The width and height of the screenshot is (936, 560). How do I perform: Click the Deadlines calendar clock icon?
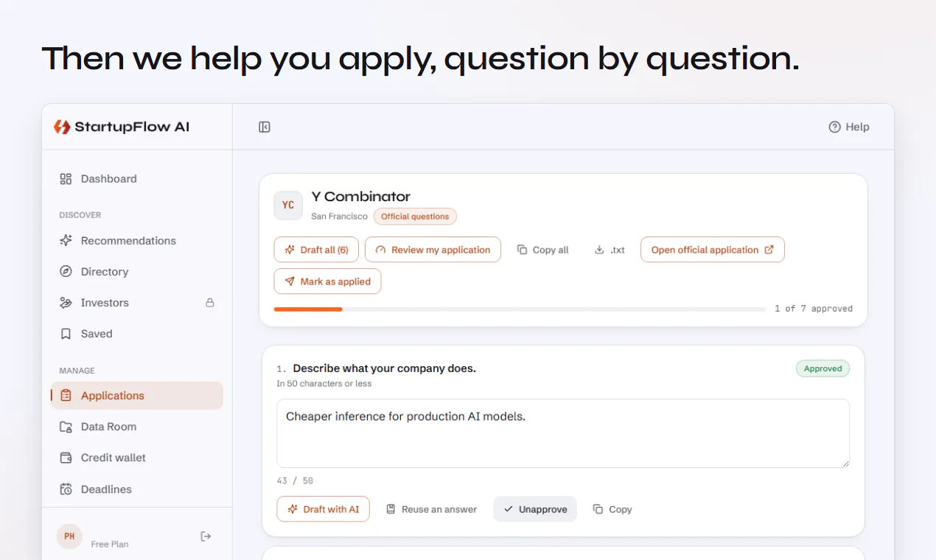[x=66, y=489]
